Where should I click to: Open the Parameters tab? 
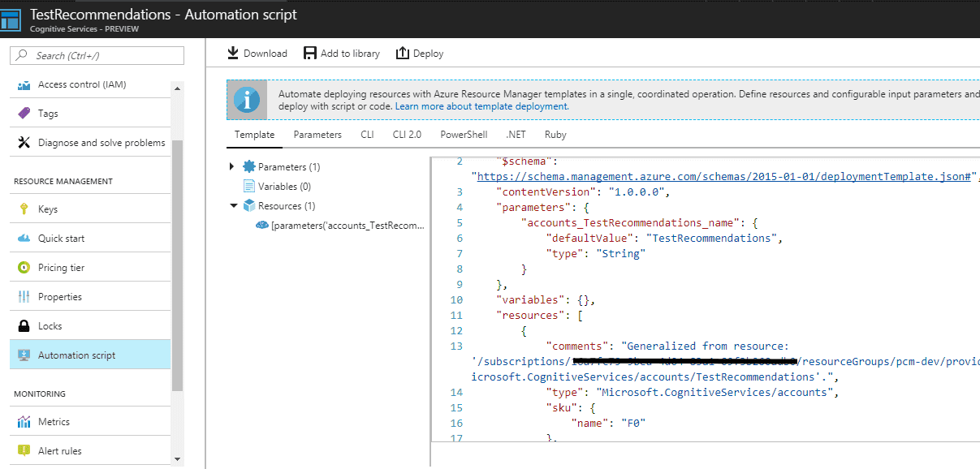pyautogui.click(x=317, y=135)
